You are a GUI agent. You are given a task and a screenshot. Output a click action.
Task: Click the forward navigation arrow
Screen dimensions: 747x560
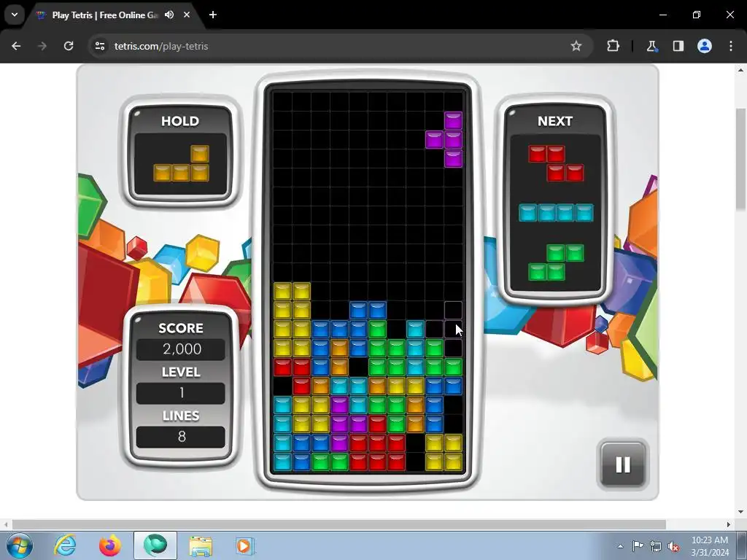42,46
